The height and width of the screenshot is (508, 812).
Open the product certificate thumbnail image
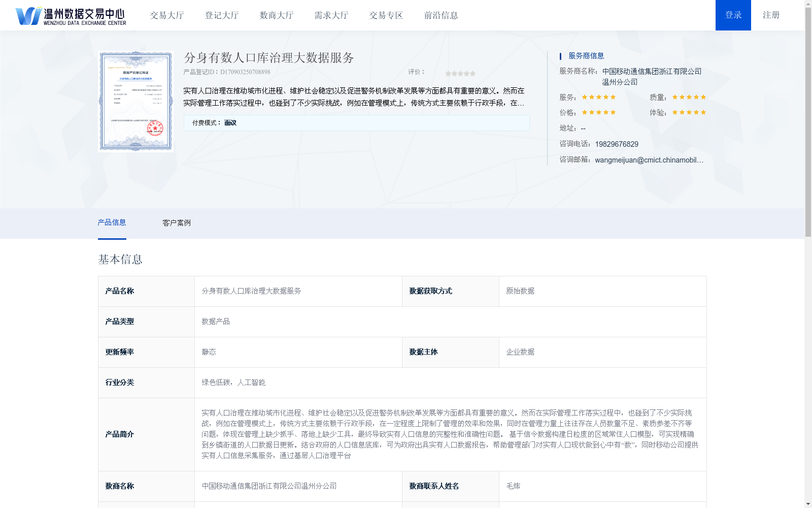click(x=136, y=101)
